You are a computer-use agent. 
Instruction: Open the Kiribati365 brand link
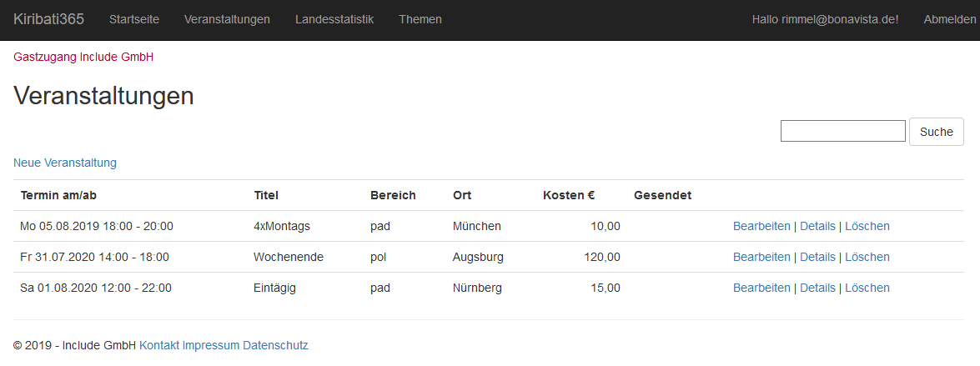(48, 19)
